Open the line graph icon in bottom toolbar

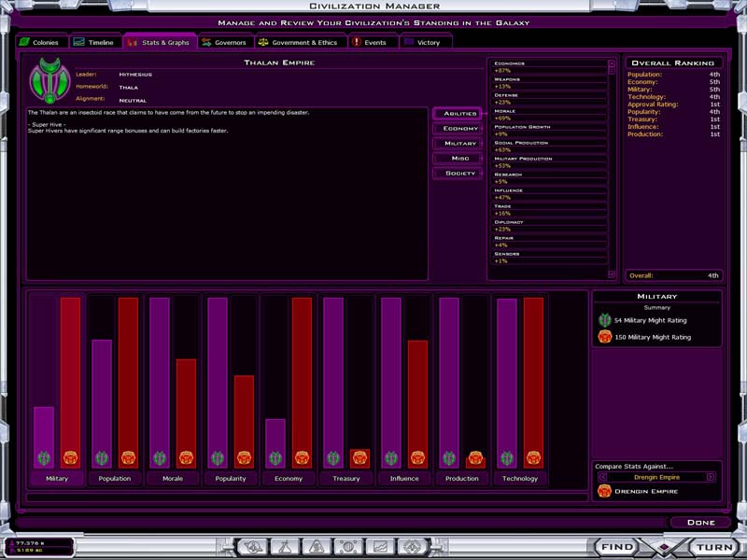(x=380, y=547)
